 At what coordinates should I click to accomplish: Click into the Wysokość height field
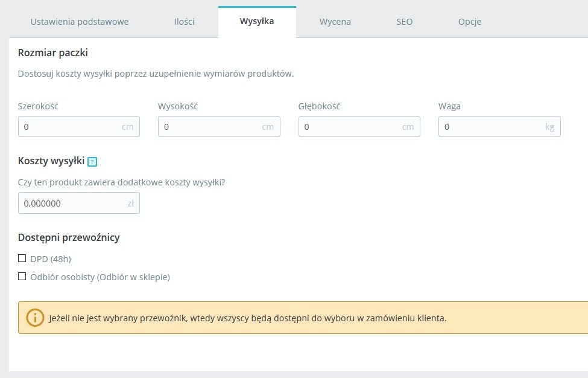point(209,127)
